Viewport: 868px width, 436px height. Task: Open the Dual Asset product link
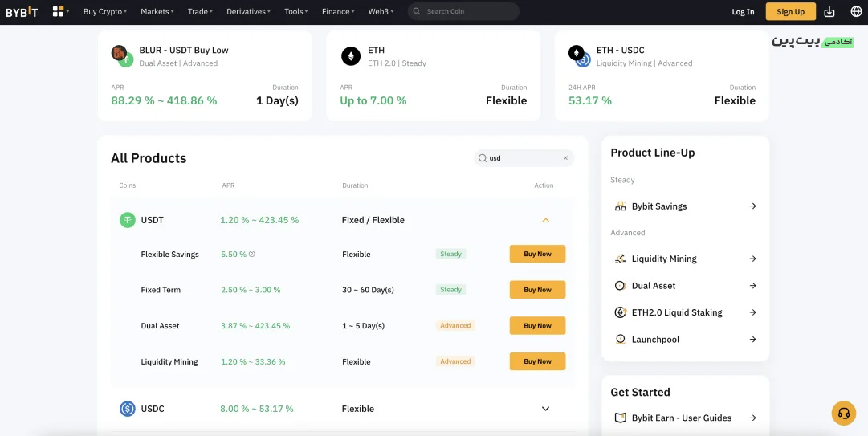[x=685, y=286]
